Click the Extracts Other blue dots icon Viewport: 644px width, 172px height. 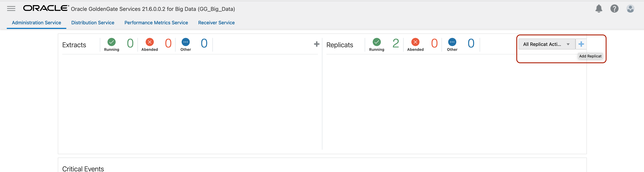click(x=186, y=42)
